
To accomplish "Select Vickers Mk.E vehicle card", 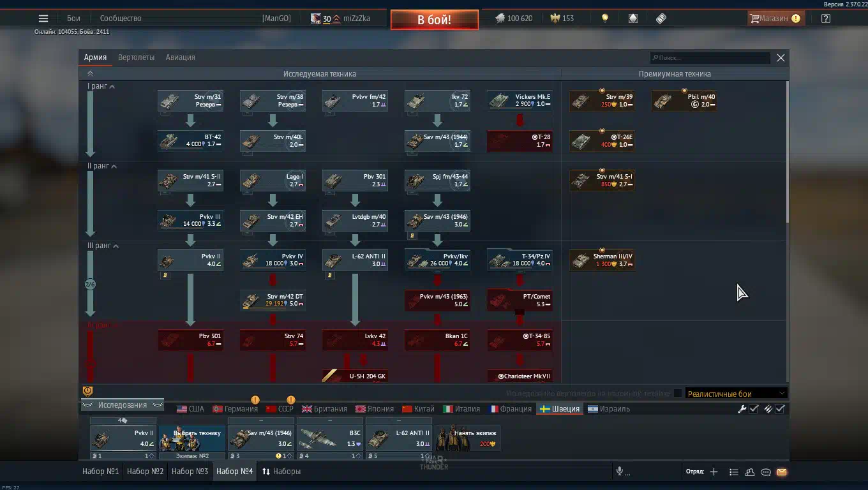I will pos(520,101).
